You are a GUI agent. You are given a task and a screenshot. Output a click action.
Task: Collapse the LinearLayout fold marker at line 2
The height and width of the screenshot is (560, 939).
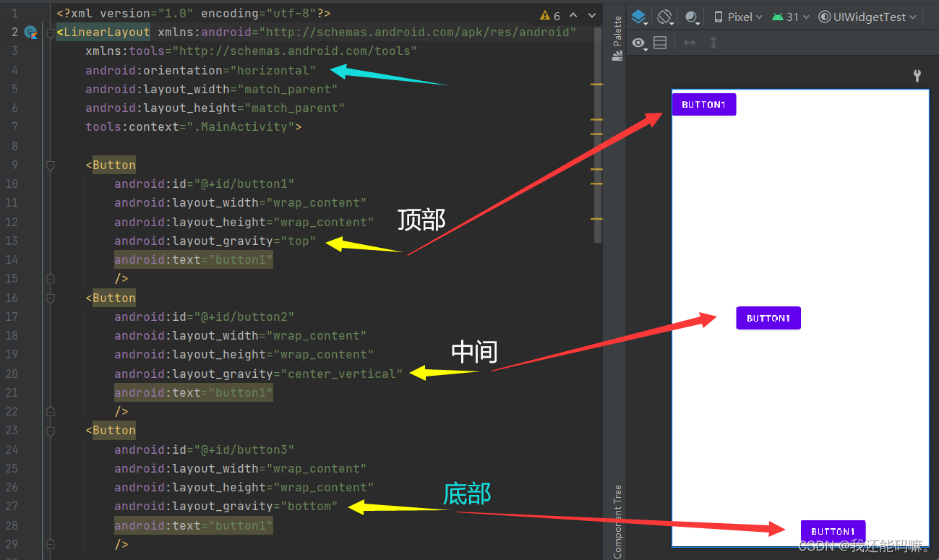50,33
